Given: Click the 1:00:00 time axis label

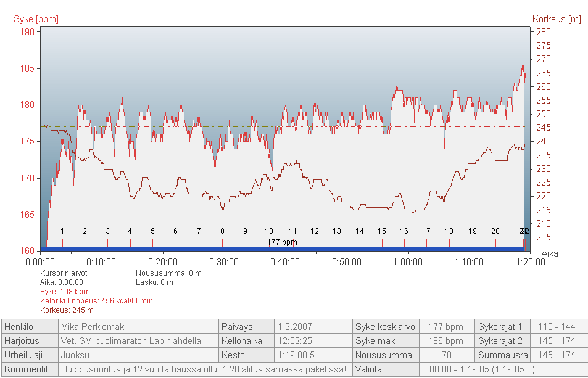Looking at the screenshot, I should (x=408, y=261).
